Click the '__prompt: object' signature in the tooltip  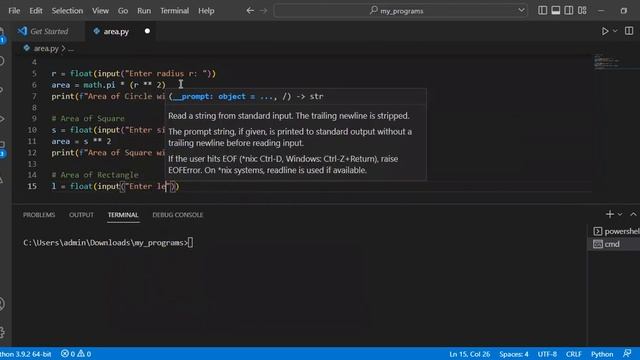click(209, 97)
